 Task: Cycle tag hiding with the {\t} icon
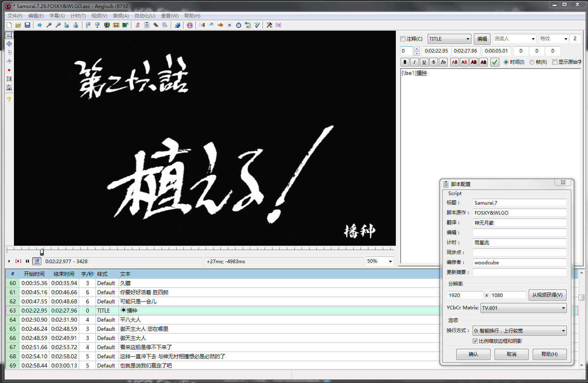(x=278, y=25)
